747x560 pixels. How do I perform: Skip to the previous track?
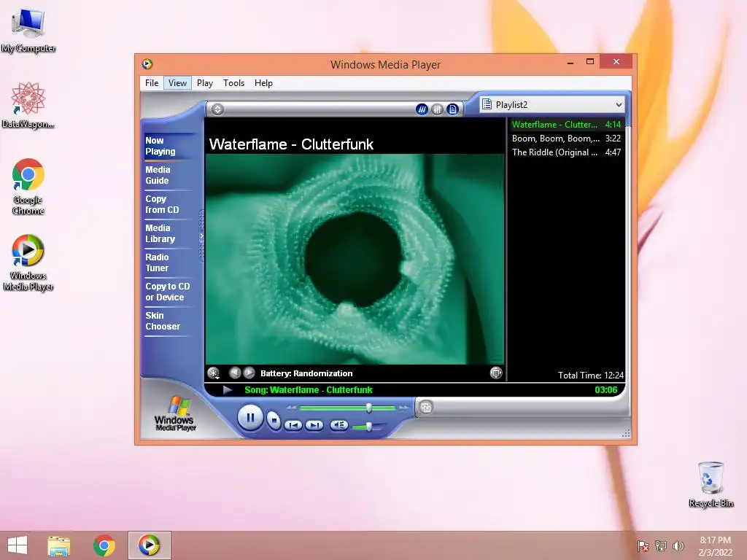click(293, 425)
